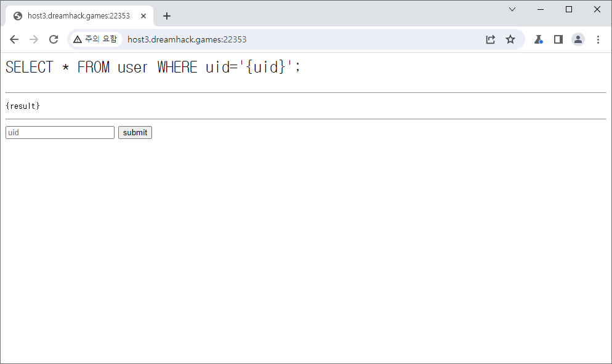Click the forward navigation arrow
This screenshot has width=612, height=364.
click(x=34, y=39)
